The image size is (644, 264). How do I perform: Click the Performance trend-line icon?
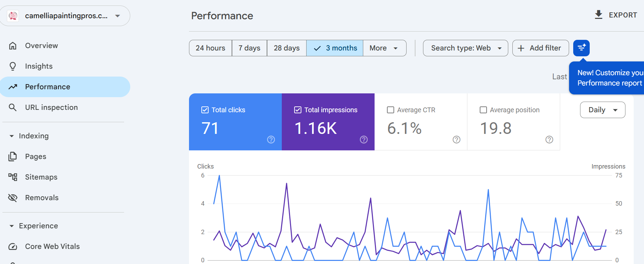pos(13,87)
